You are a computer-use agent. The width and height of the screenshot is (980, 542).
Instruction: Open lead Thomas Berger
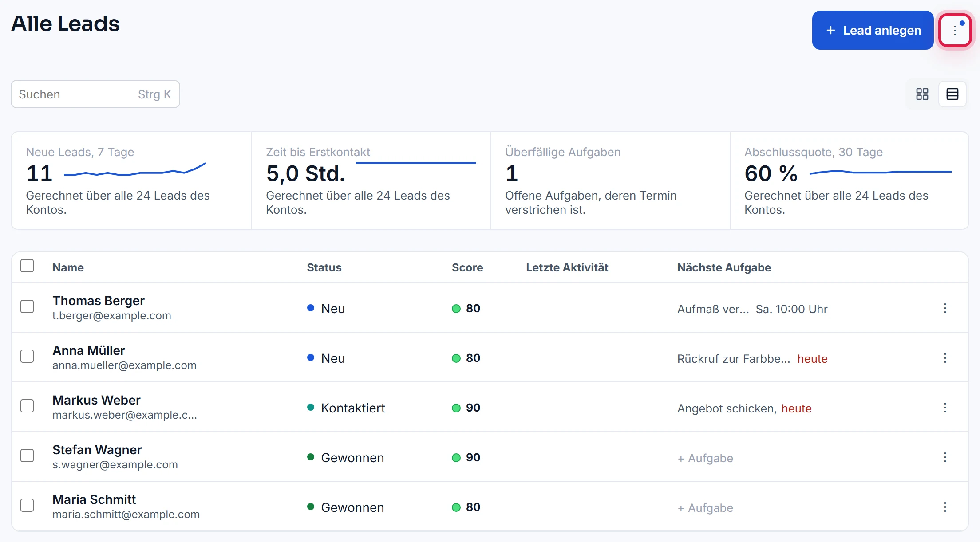99,301
